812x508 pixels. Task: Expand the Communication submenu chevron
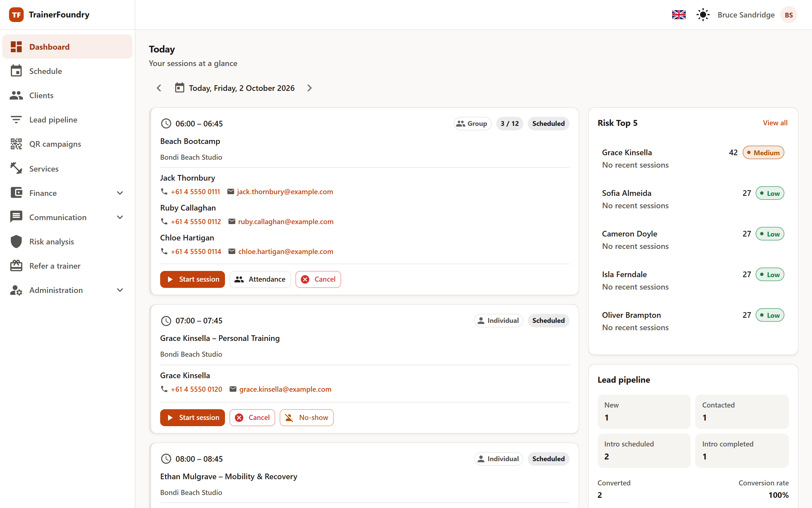click(x=120, y=217)
